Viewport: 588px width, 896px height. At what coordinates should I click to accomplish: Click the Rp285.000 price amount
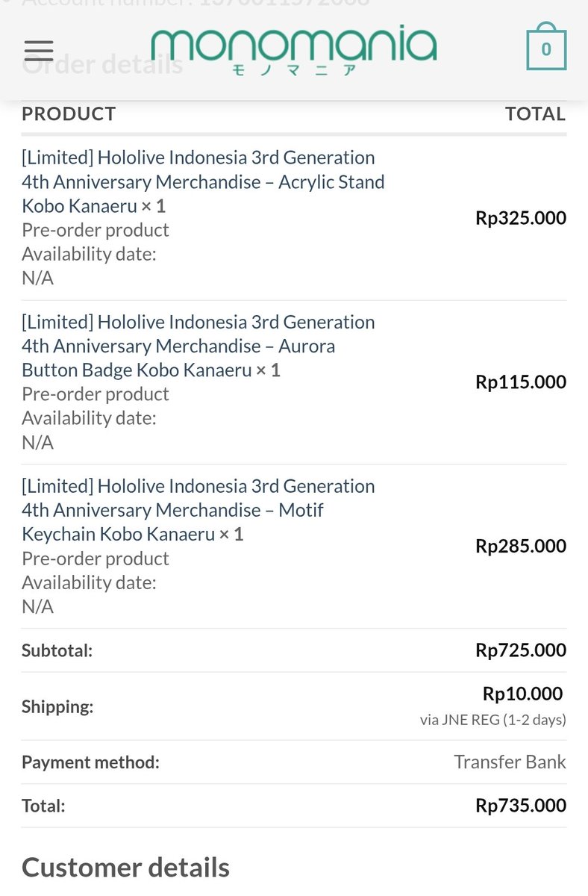point(521,546)
